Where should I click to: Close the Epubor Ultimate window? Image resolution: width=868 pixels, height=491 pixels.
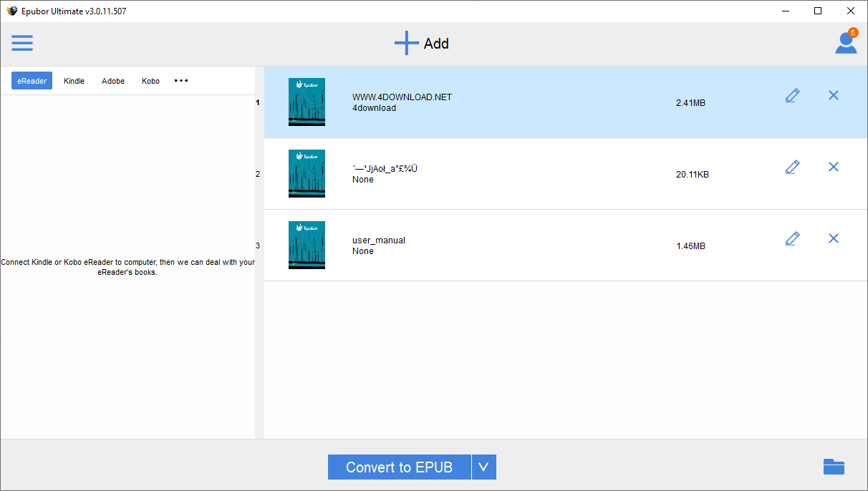851,11
